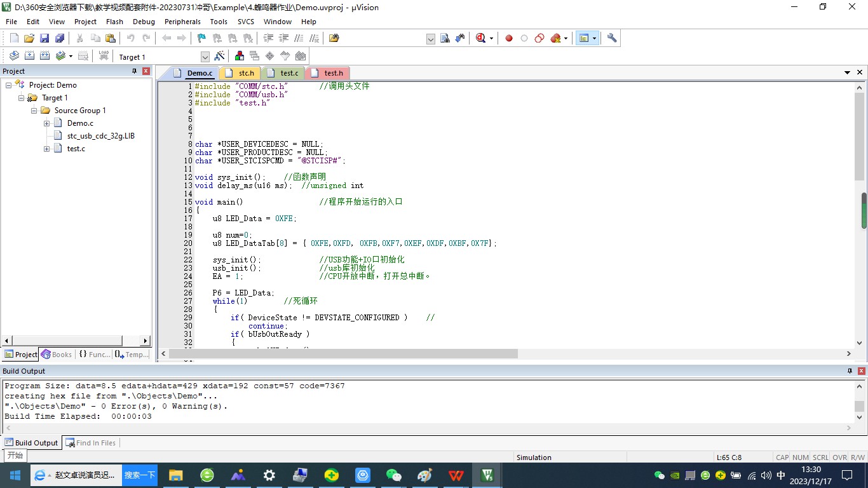
Task: Switch to the Books panel tab
Action: tap(57, 355)
